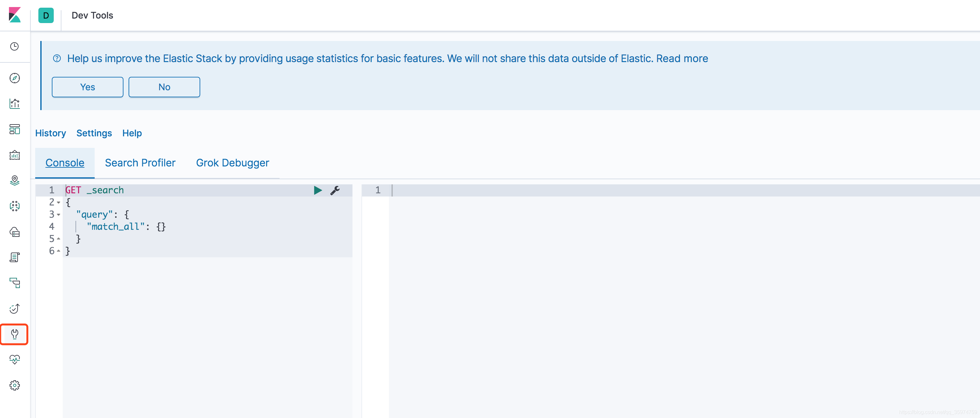Decline usage statistics with No
Viewport: 980px width, 418px height.
164,87
